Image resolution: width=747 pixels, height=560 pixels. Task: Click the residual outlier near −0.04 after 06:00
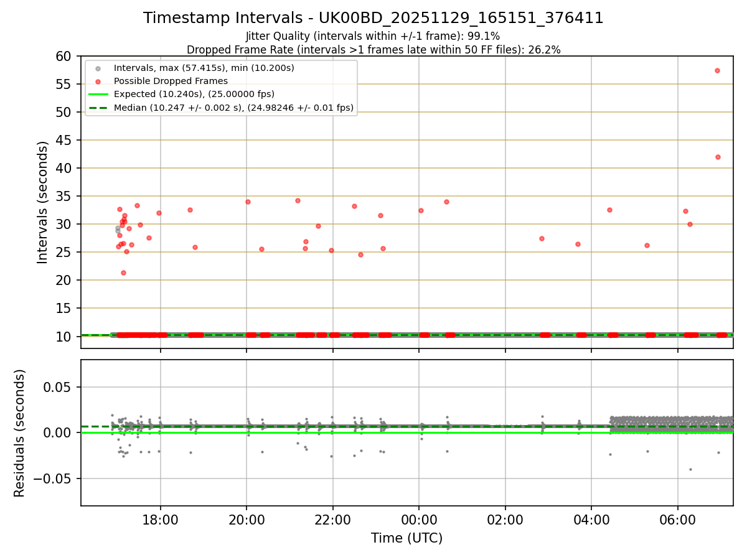point(690,469)
